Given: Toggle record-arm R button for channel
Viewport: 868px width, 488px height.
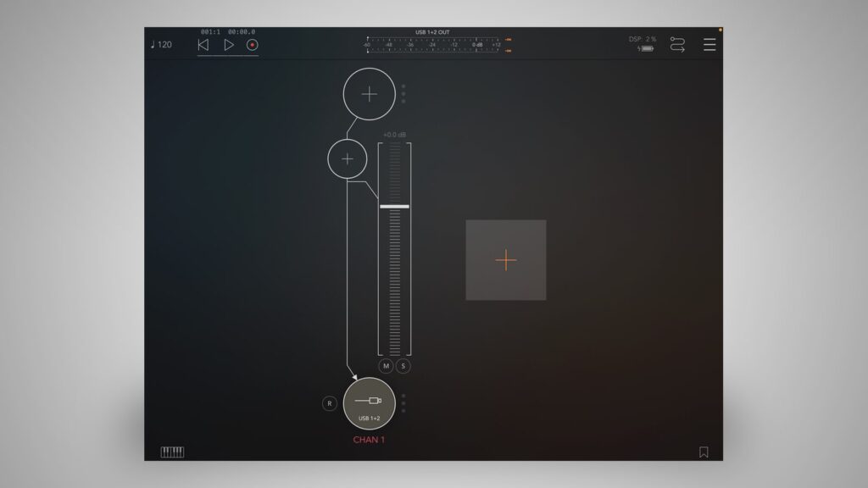Looking at the screenshot, I should pyautogui.click(x=330, y=404).
